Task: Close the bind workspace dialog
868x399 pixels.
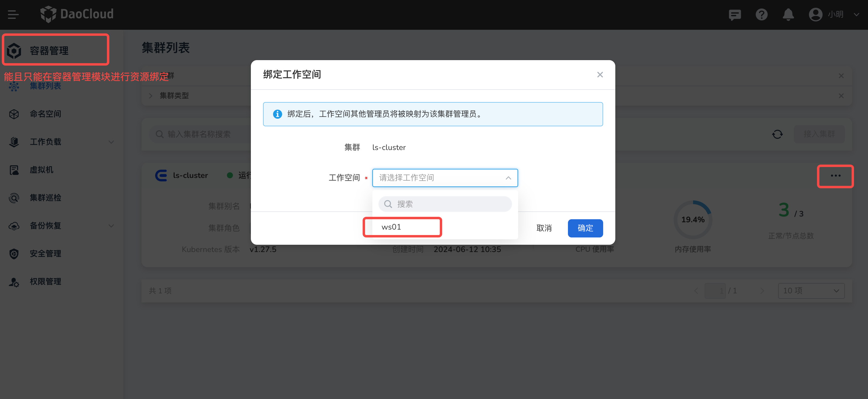Action: tap(600, 74)
